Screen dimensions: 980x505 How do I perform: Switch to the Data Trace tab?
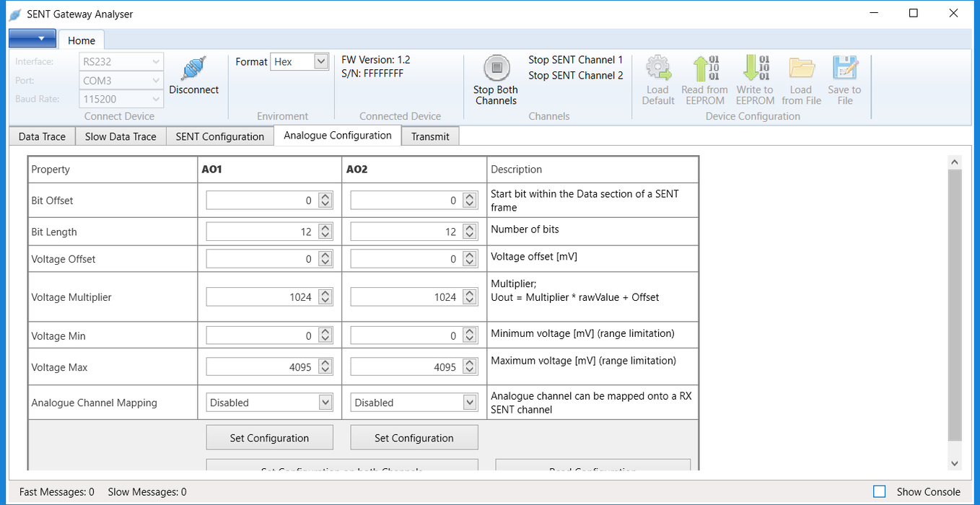(42, 136)
